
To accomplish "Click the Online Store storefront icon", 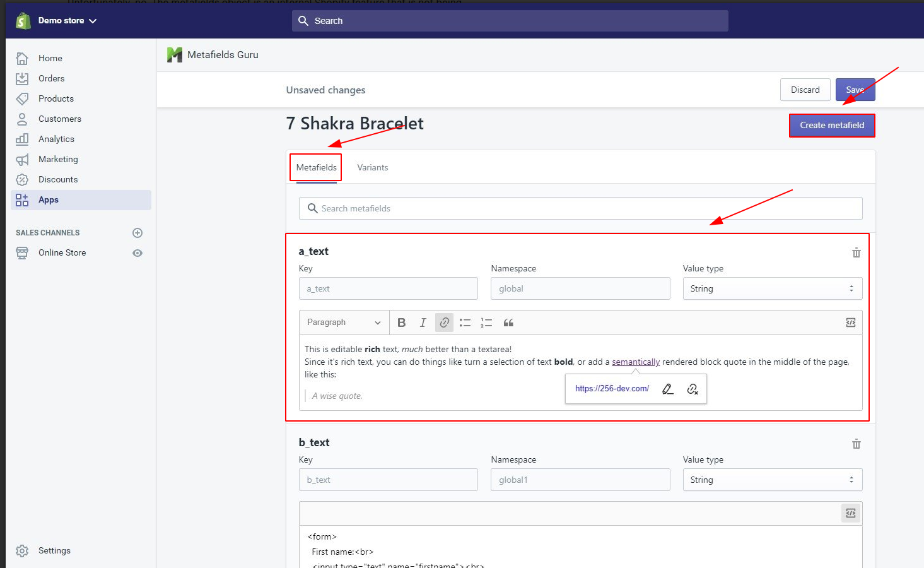I will click(x=22, y=253).
